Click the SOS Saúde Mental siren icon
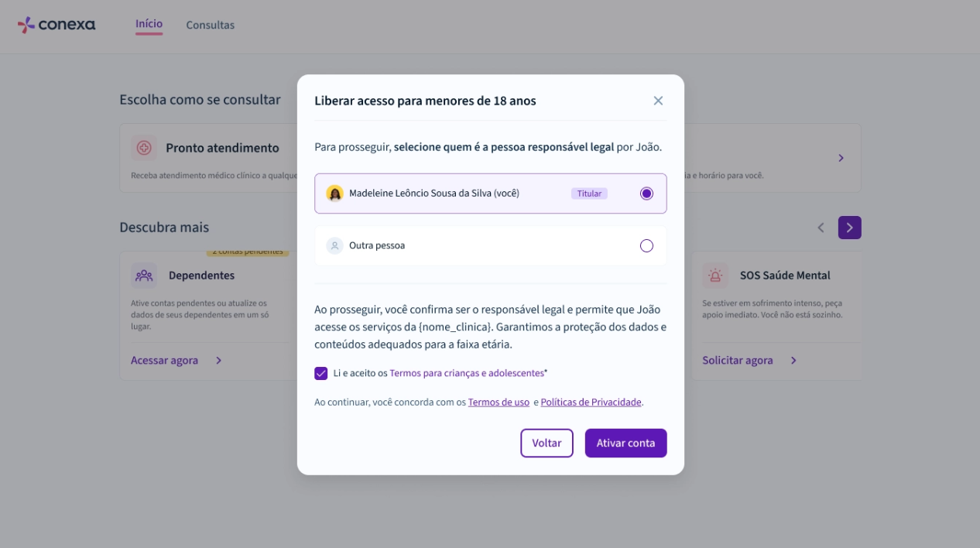The image size is (980, 548). tap(715, 275)
